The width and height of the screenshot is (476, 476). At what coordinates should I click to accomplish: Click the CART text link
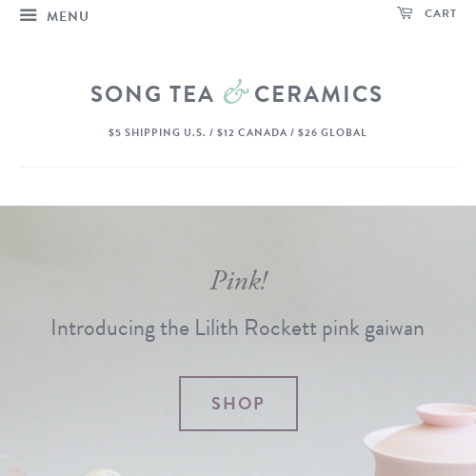point(441,13)
